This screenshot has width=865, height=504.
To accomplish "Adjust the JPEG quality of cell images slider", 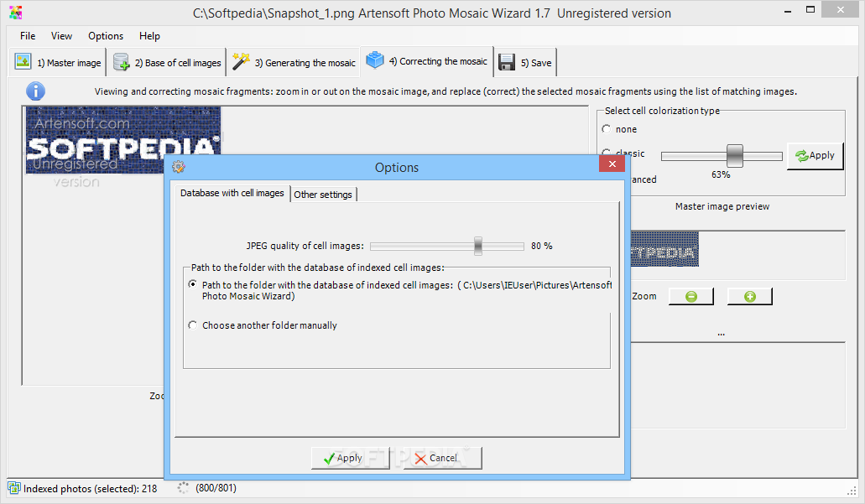I will pyautogui.click(x=477, y=246).
